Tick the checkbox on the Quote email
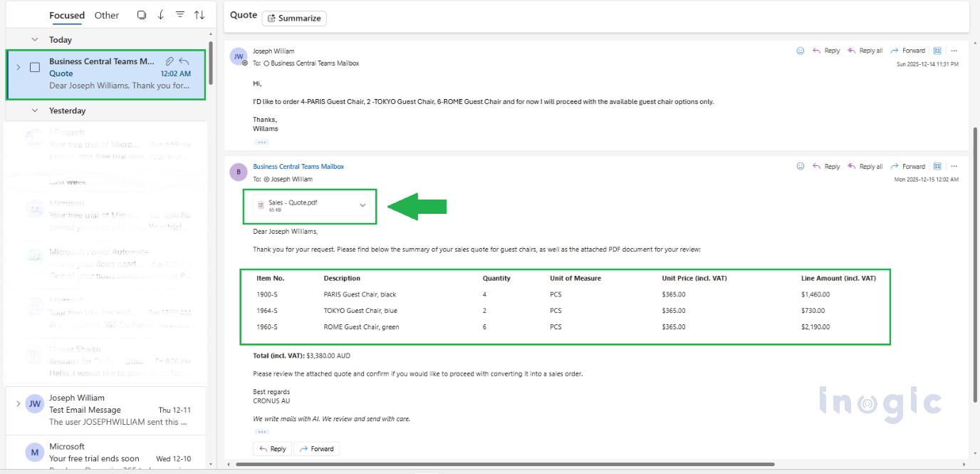Viewport: 980px width, 474px height. point(34,67)
